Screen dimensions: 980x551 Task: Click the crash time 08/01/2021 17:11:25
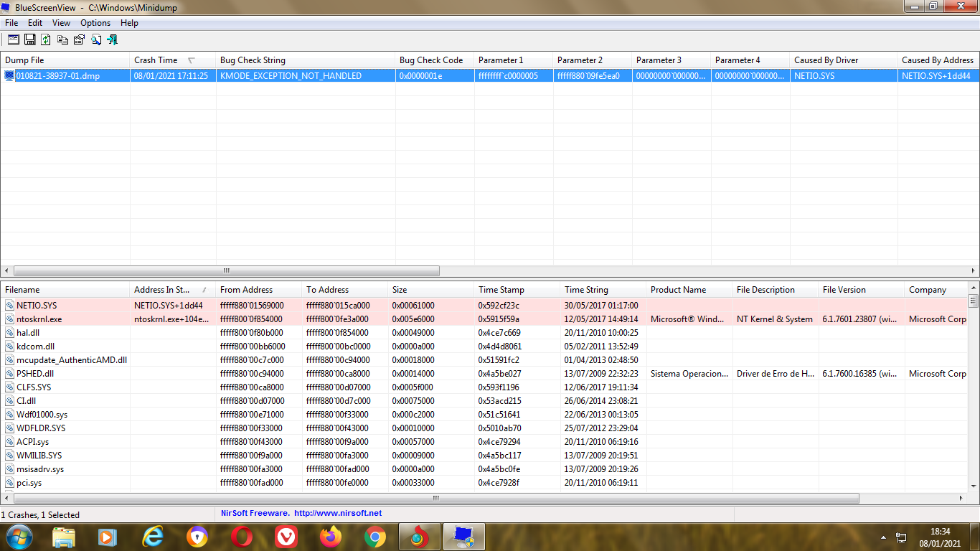tap(171, 75)
